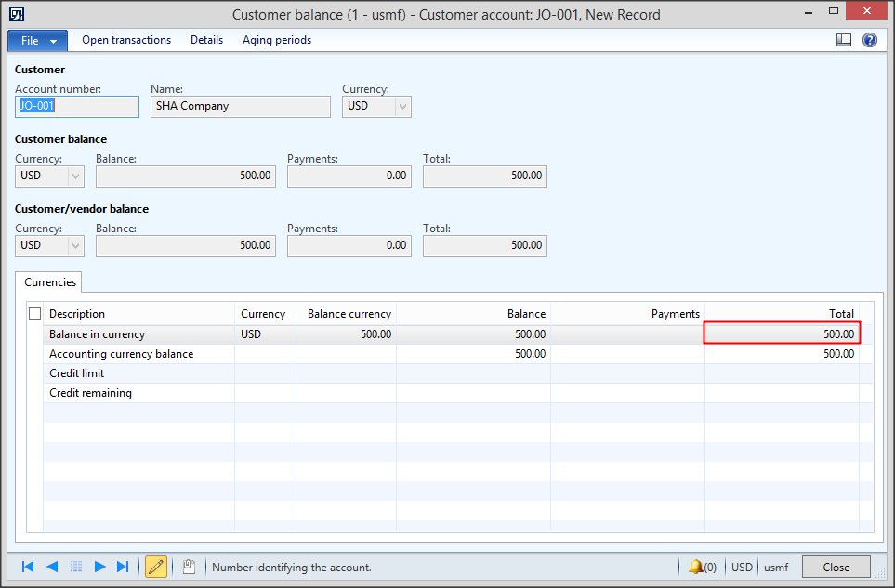Jump to the next record

[x=99, y=567]
